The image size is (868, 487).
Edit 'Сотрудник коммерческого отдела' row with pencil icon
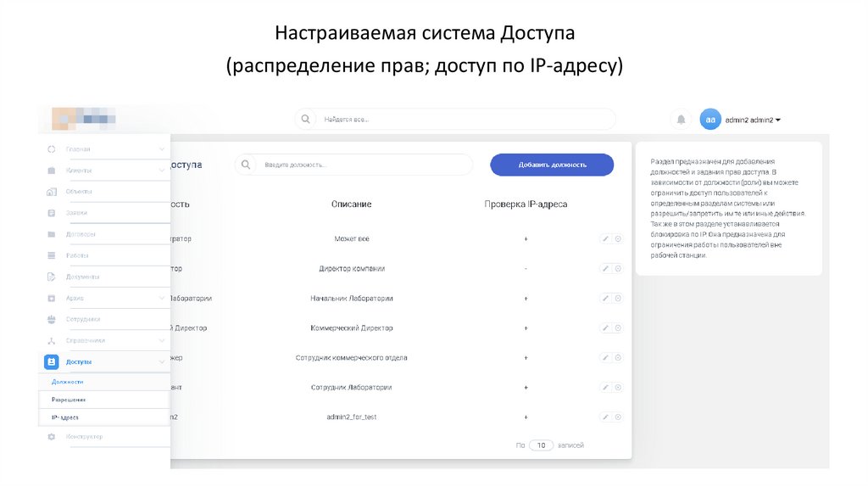click(x=605, y=358)
